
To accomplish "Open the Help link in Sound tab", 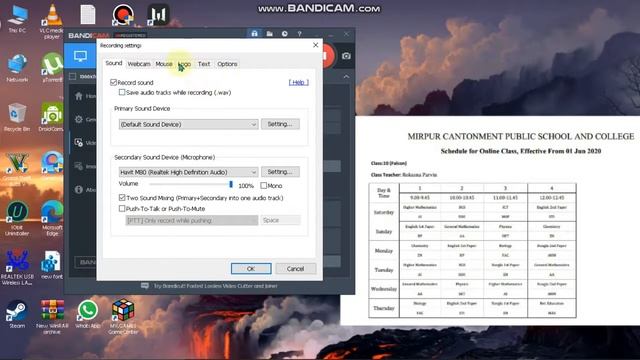I will (298, 82).
